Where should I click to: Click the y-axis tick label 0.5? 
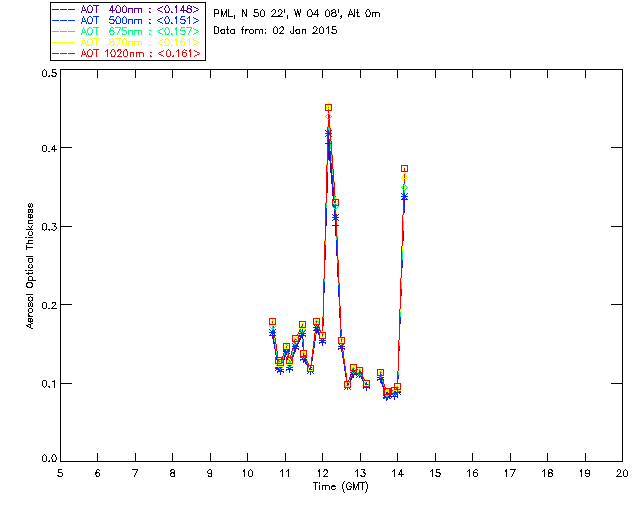49,73
